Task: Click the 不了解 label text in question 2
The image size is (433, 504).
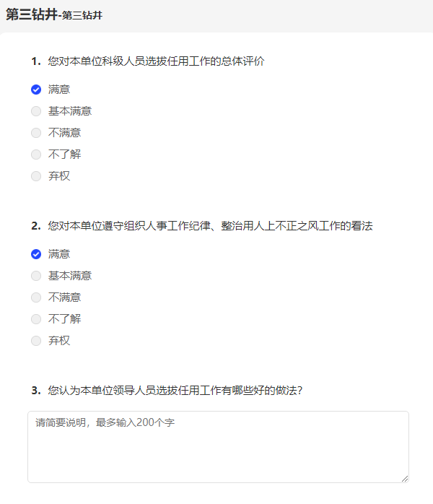Action: coord(64,319)
